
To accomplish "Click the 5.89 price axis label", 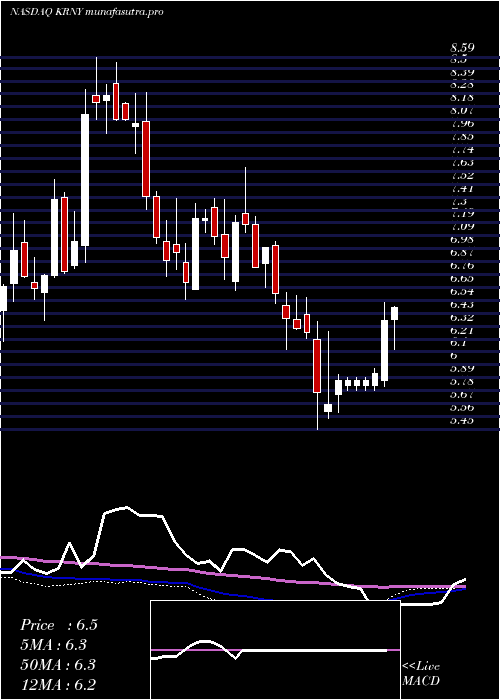I will 462,369.
